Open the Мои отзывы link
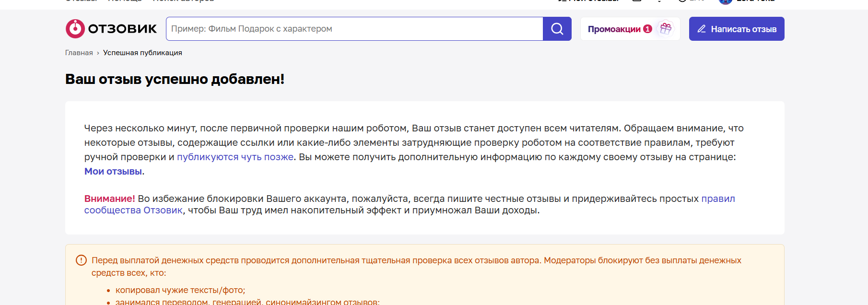This screenshot has height=305, width=868. 113,171
